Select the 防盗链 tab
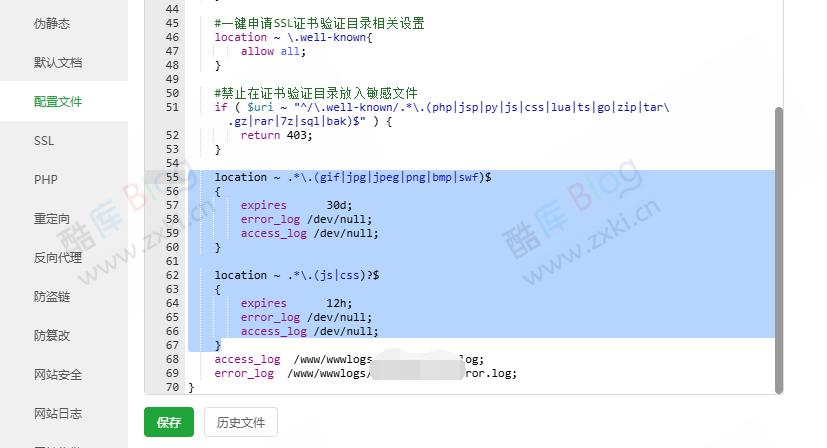 (x=52, y=297)
